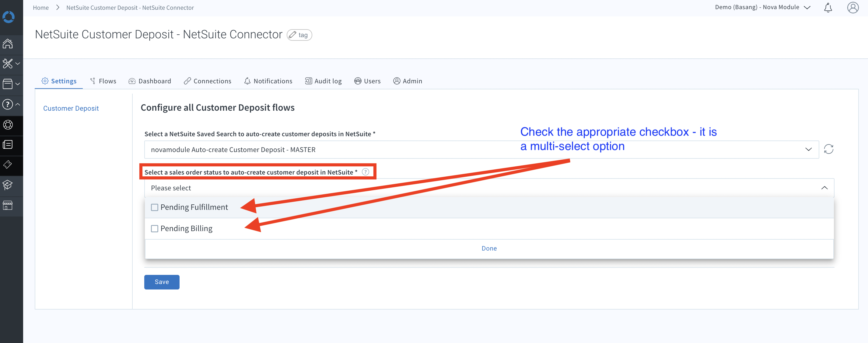Click Done in the status dropdown
Viewport: 868px width, 343px height.
489,248
